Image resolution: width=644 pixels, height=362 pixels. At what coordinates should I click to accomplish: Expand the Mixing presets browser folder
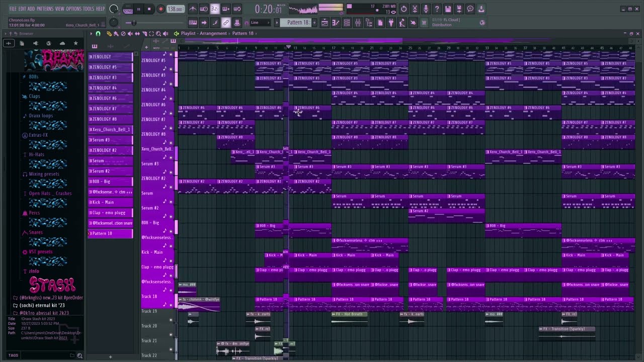[x=44, y=174]
